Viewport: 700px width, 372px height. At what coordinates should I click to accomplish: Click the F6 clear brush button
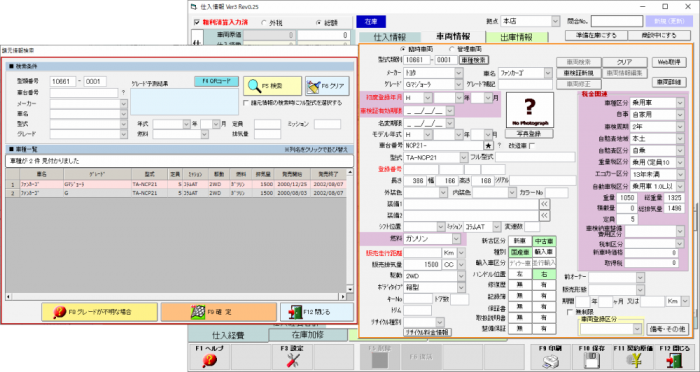[x=327, y=86]
